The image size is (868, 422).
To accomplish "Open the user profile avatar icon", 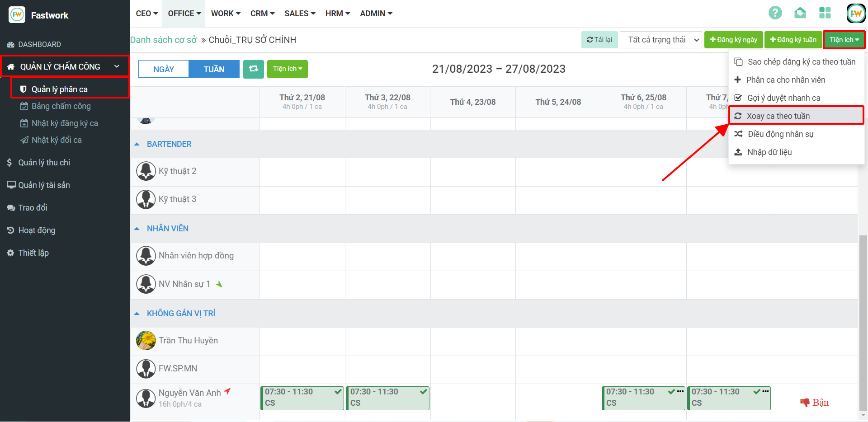I will [855, 14].
